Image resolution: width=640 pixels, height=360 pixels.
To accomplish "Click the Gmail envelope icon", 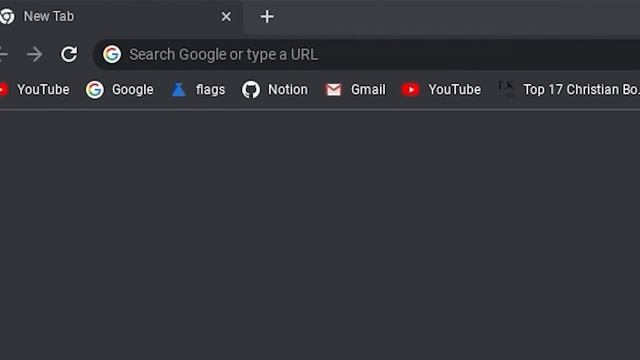I will (333, 90).
